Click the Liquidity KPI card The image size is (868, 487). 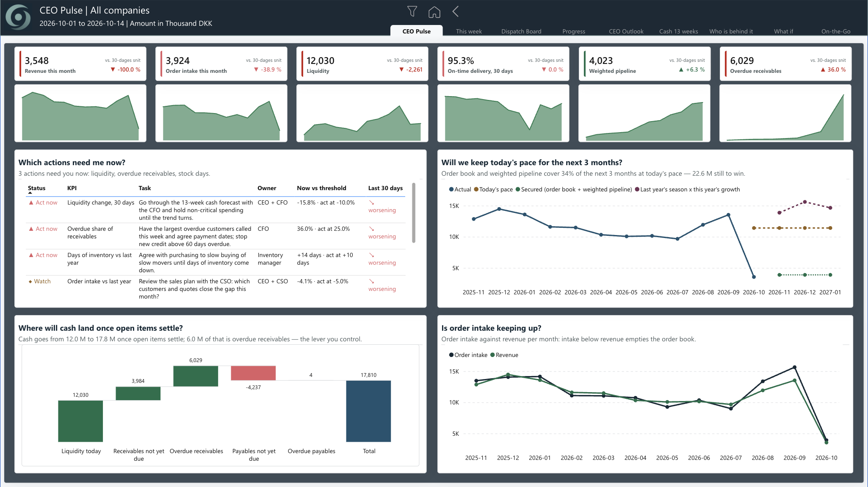pyautogui.click(x=362, y=64)
